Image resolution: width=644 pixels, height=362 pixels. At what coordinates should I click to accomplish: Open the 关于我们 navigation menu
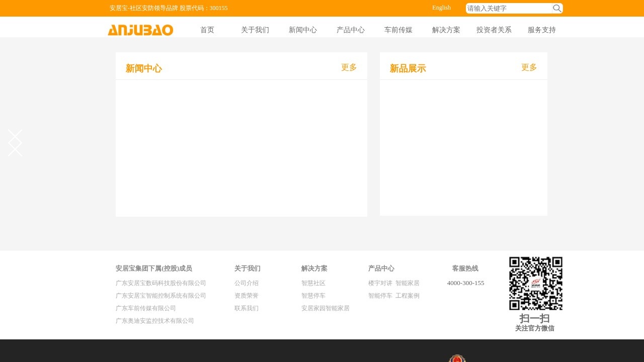point(255,30)
